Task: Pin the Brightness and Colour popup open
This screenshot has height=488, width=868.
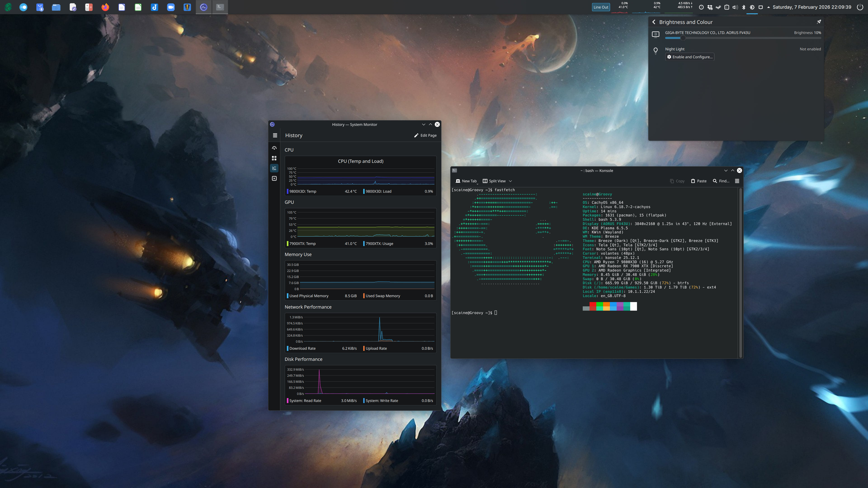Action: coord(819,22)
